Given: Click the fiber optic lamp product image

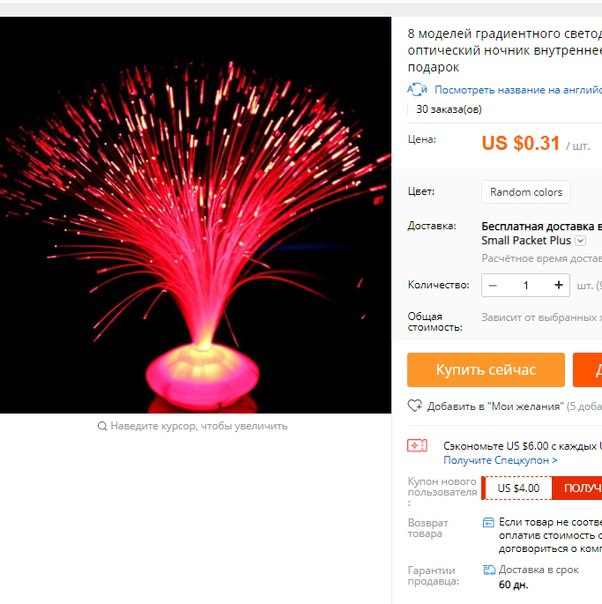Looking at the screenshot, I should (195, 215).
